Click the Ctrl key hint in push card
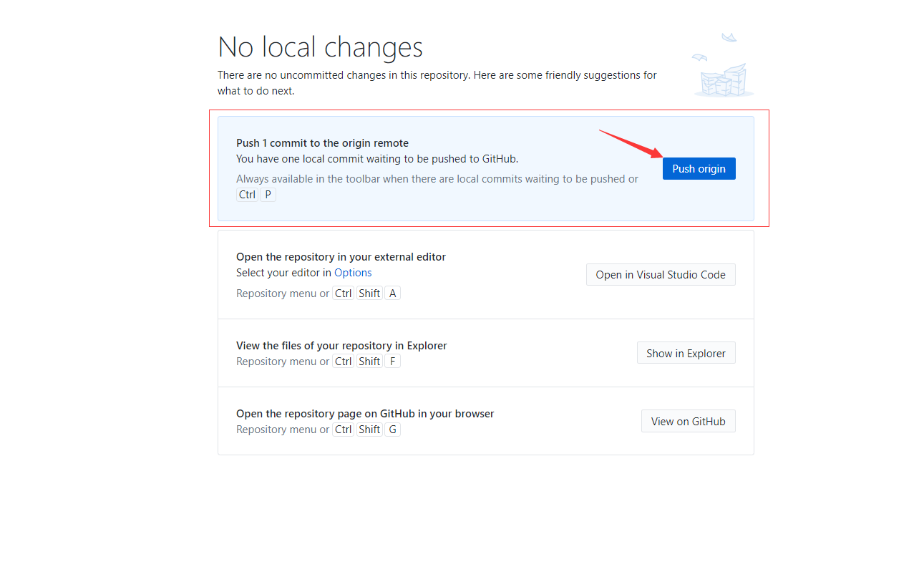The image size is (924, 572). 247,195
